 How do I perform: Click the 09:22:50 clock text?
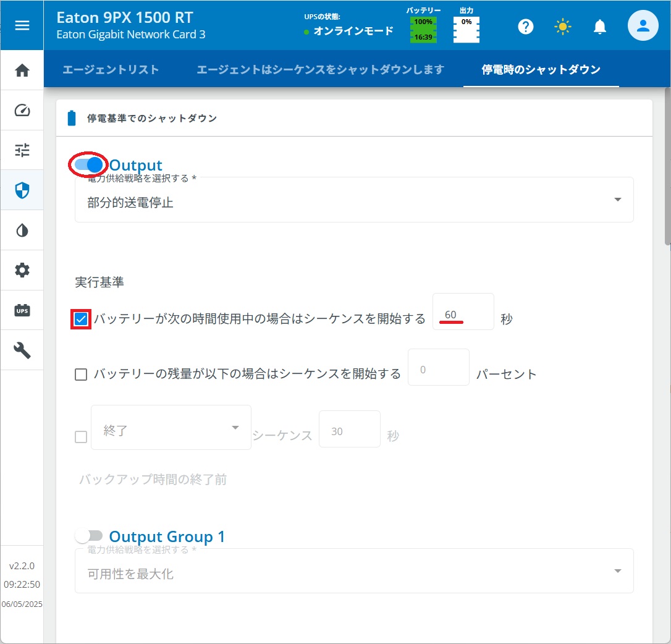coord(22,585)
